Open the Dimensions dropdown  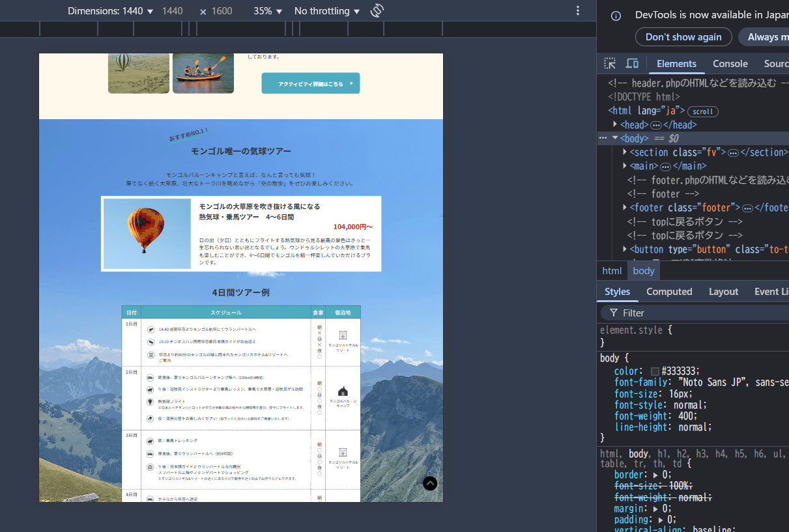click(x=110, y=11)
